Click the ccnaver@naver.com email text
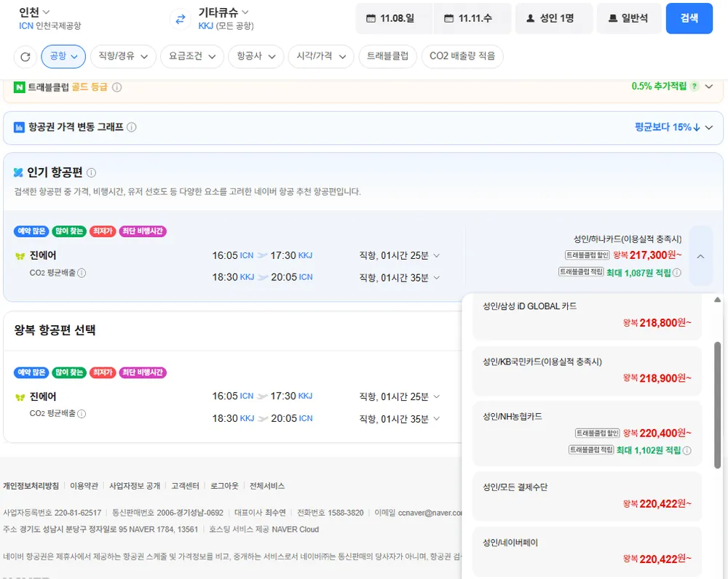This screenshot has width=728, height=579. click(430, 513)
